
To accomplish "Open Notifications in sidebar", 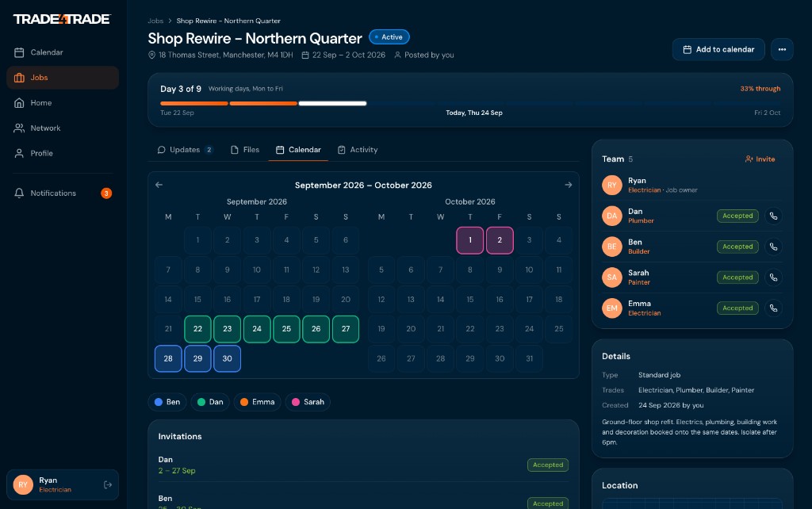I will click(62, 193).
